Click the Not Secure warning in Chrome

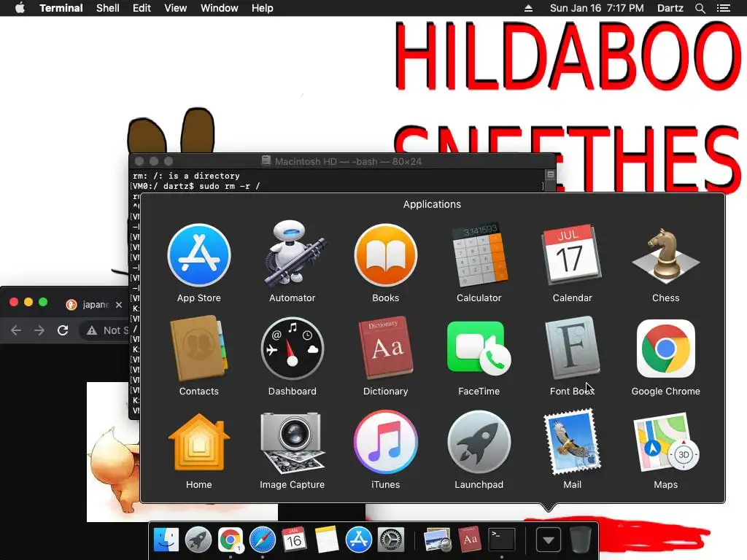(108, 330)
